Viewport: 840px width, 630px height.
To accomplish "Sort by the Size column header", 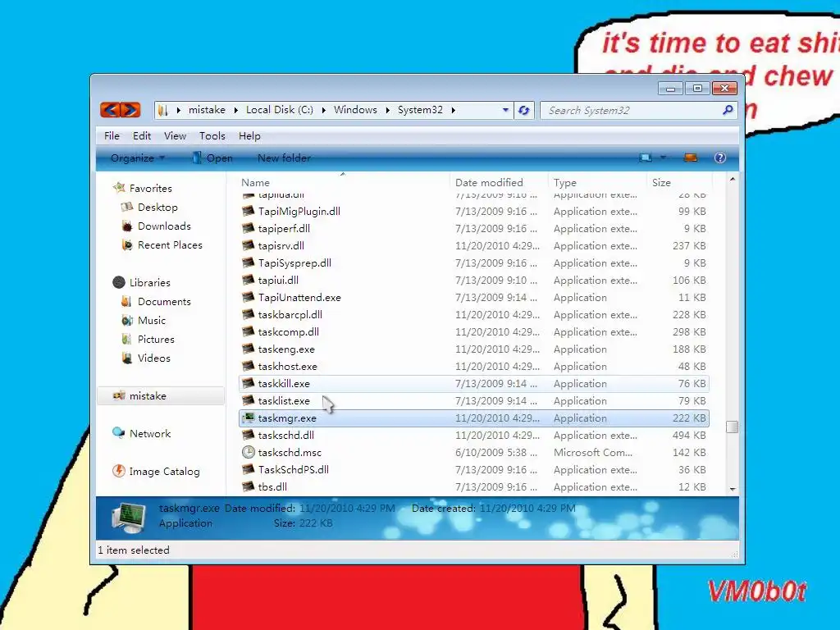I will pyautogui.click(x=679, y=182).
